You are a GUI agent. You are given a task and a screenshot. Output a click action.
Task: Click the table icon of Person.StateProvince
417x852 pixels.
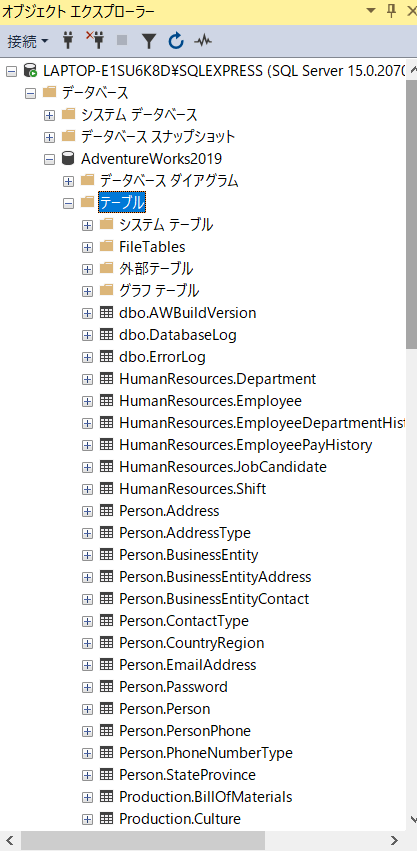tap(107, 775)
